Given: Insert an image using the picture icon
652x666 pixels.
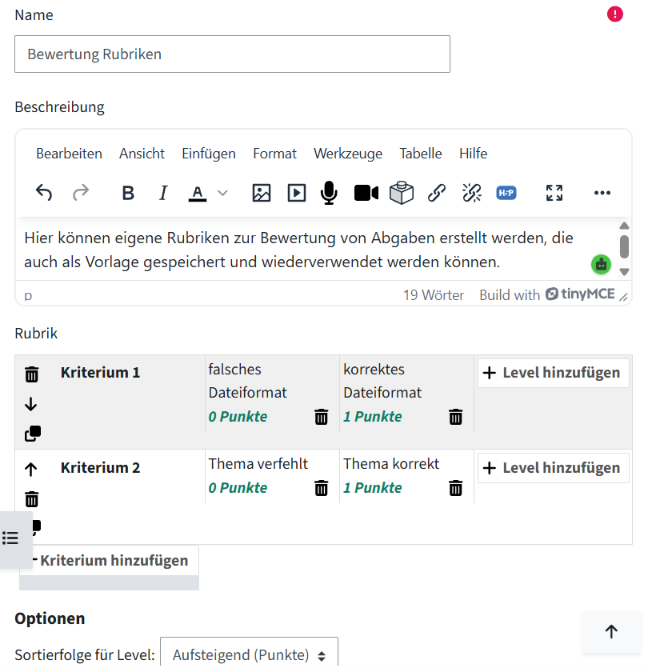Looking at the screenshot, I should [x=261, y=193].
